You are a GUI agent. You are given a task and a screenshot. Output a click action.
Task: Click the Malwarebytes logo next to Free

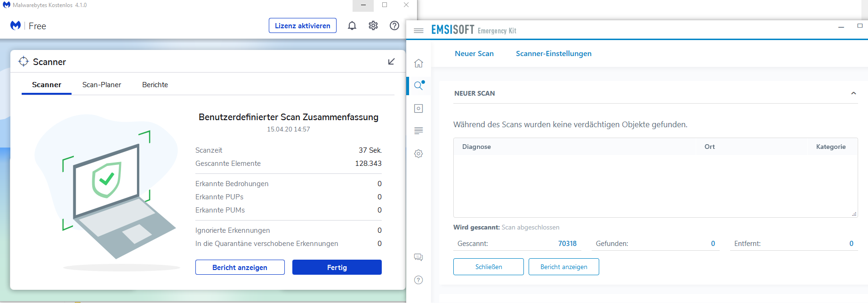click(x=16, y=25)
